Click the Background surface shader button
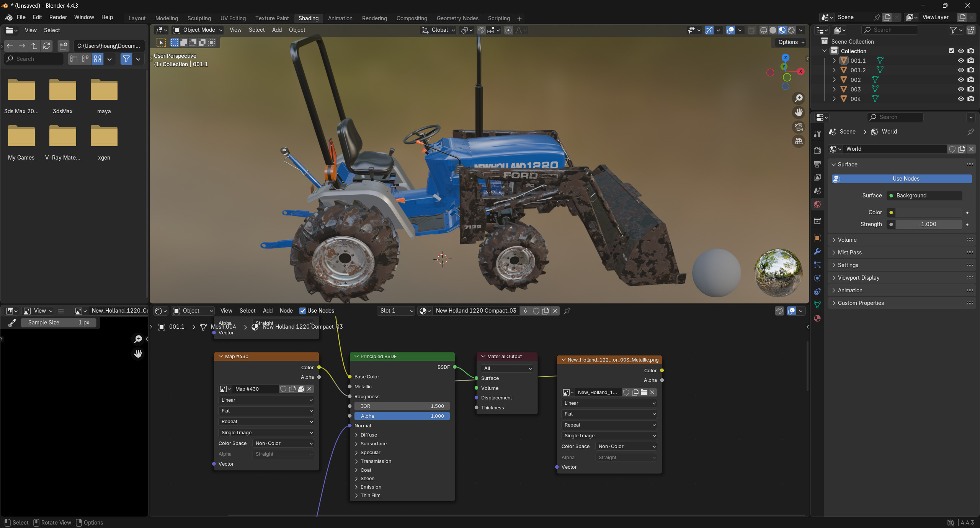The image size is (980, 528). [x=924, y=196]
